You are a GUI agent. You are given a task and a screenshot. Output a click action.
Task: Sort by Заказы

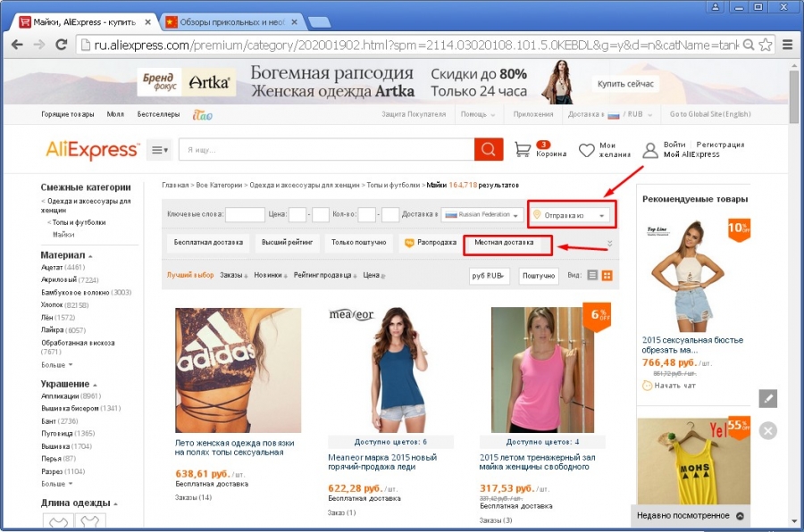[x=234, y=275]
